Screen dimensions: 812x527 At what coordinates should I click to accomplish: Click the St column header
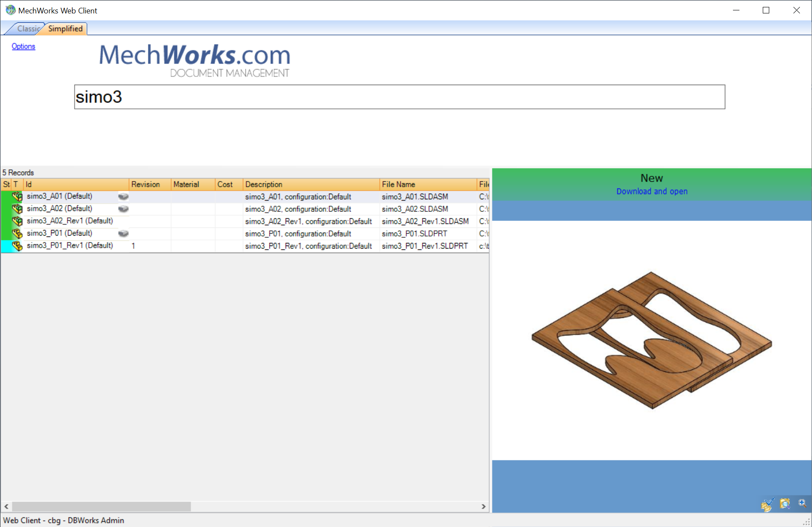[6, 185]
